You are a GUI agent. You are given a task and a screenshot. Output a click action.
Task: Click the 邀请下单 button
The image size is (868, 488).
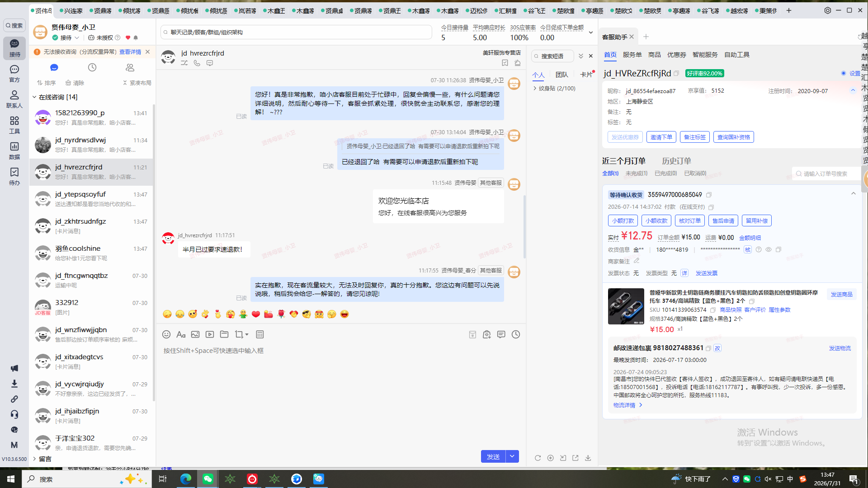point(661,137)
